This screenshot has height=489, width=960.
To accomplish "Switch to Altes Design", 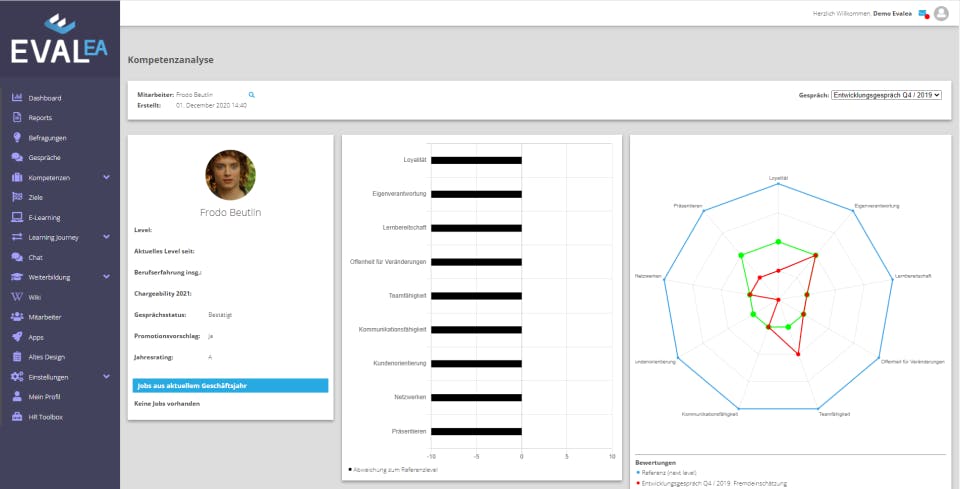I will (x=47, y=357).
